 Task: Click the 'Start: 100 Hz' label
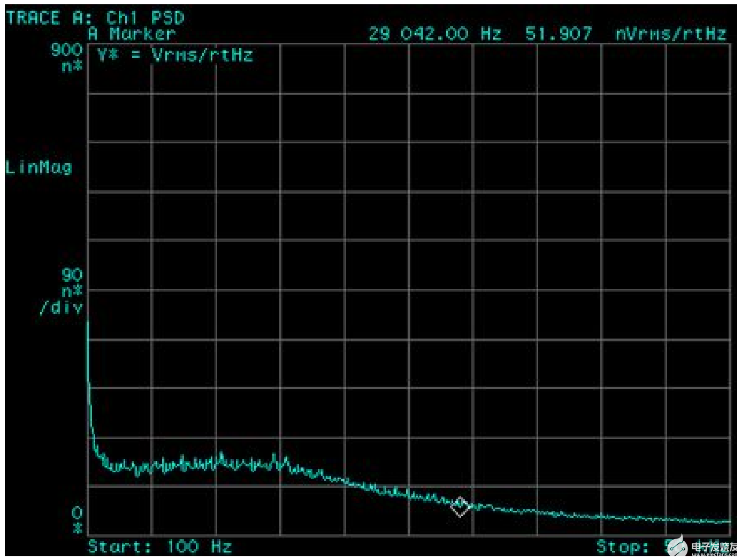point(159,547)
